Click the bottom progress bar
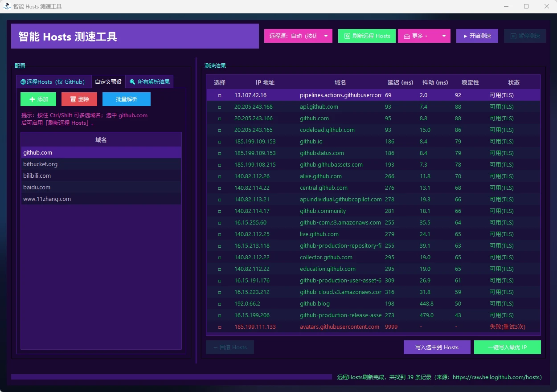 point(172,377)
